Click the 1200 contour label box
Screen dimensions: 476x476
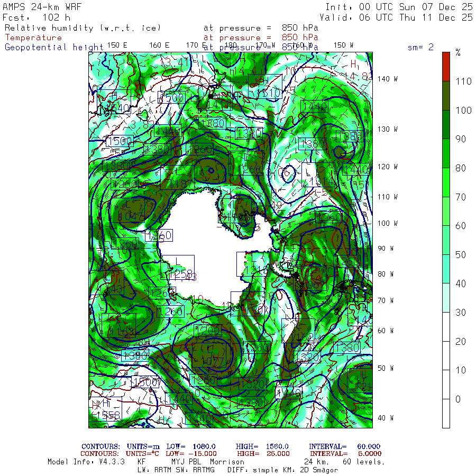click(208, 331)
